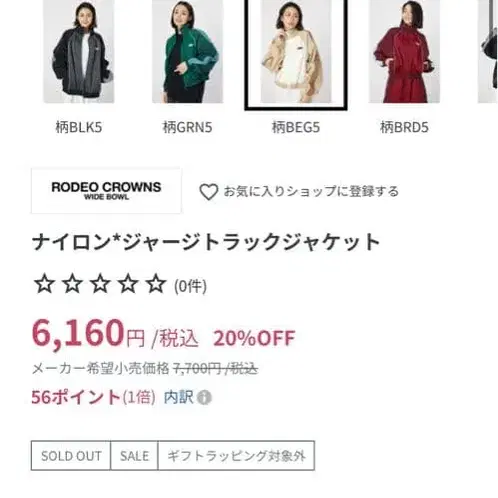Click the SOLD OUT tag
This screenshot has height=498, width=498.
[71, 456]
